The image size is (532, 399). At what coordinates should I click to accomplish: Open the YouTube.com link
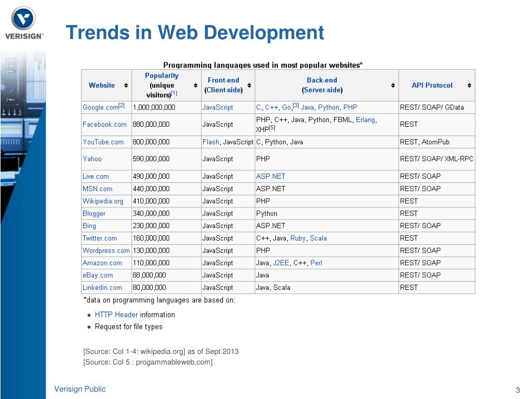(x=103, y=142)
